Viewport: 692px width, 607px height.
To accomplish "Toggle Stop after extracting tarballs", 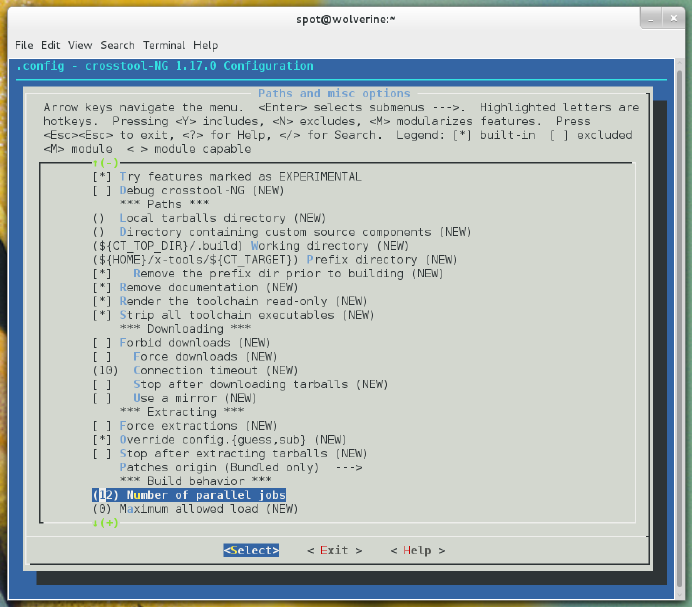I will 230,453.
